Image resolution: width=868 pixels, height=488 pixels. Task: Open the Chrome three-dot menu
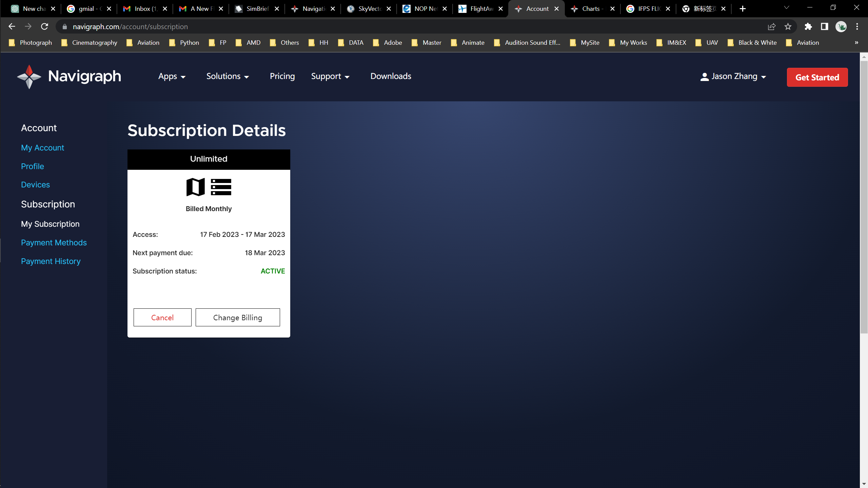pyautogui.click(x=857, y=26)
